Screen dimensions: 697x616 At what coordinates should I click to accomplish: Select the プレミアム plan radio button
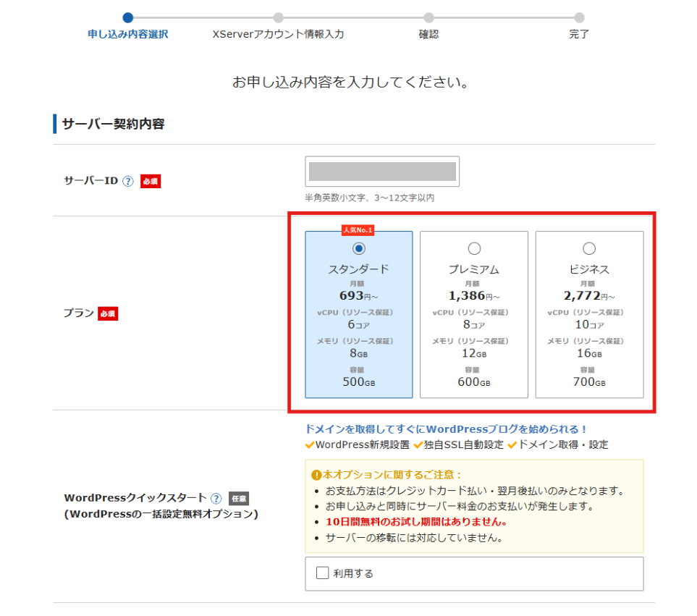click(474, 248)
